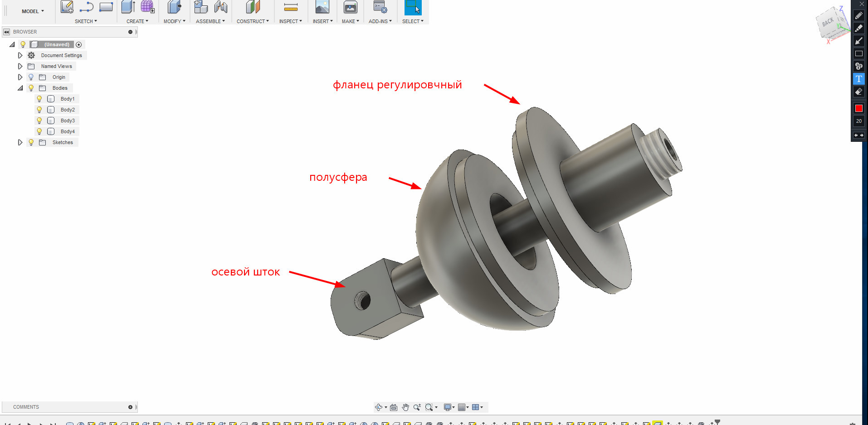Click Document Settings in browser
Viewport: 868px width, 425px height.
click(x=62, y=55)
